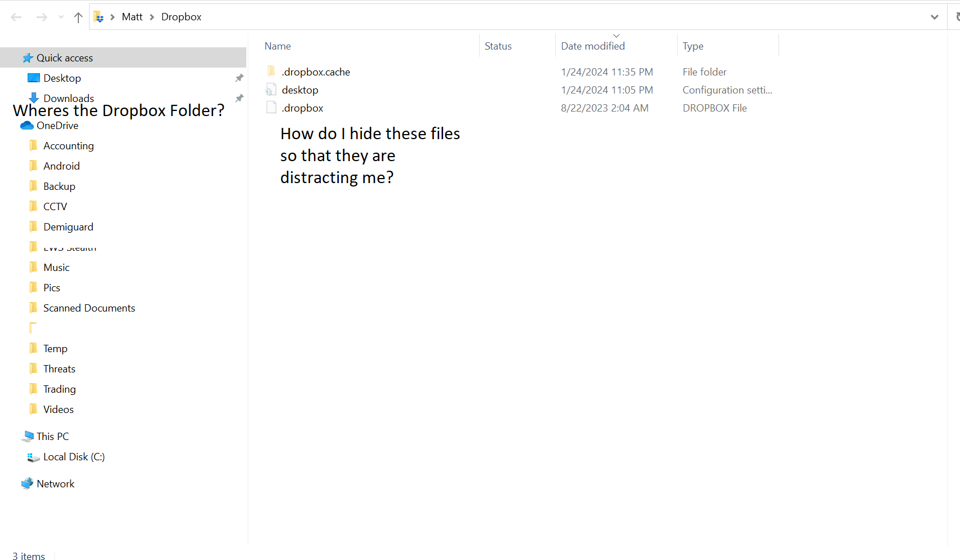Click the Name column header
This screenshot has width=960, height=560.
pos(277,46)
